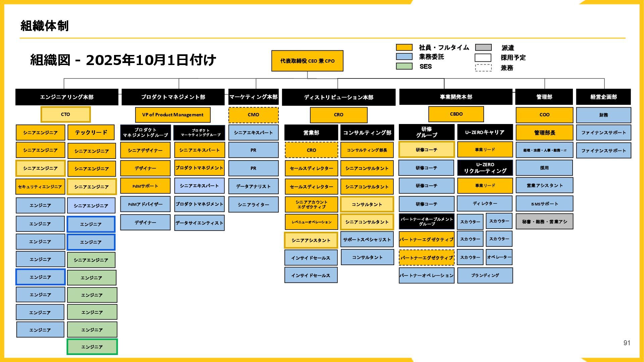This screenshot has height=362, width=644.
Task: Select the CBDO box
Action: click(456, 114)
